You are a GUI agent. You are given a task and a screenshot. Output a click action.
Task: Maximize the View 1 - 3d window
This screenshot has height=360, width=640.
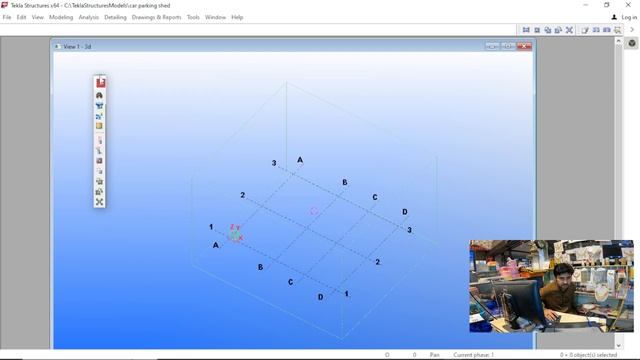coord(508,46)
